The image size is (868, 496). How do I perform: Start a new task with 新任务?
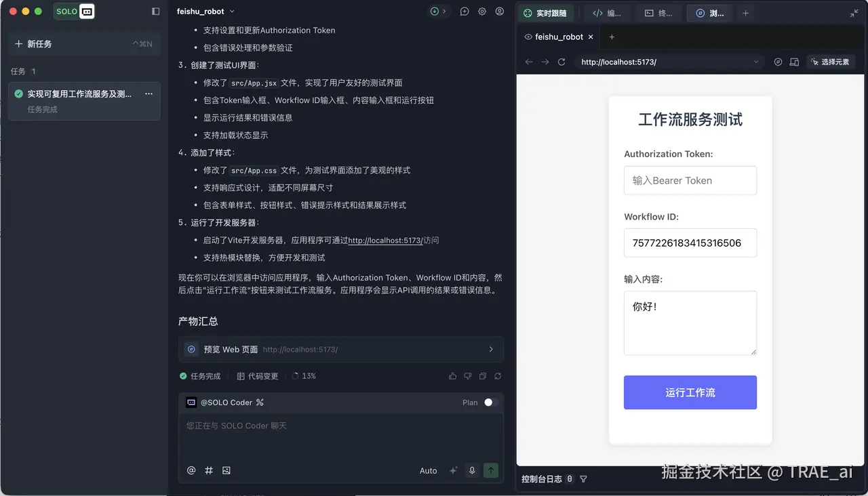[x=84, y=44]
